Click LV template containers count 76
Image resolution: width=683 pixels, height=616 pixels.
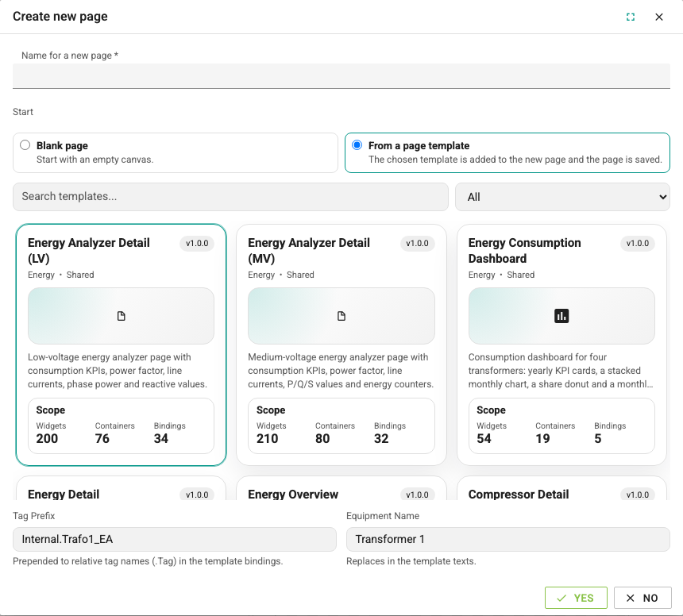(102, 438)
